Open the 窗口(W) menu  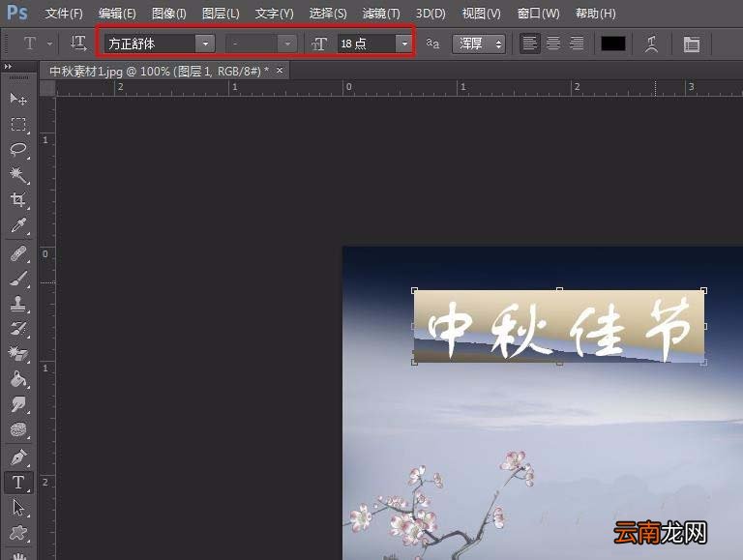click(x=538, y=14)
